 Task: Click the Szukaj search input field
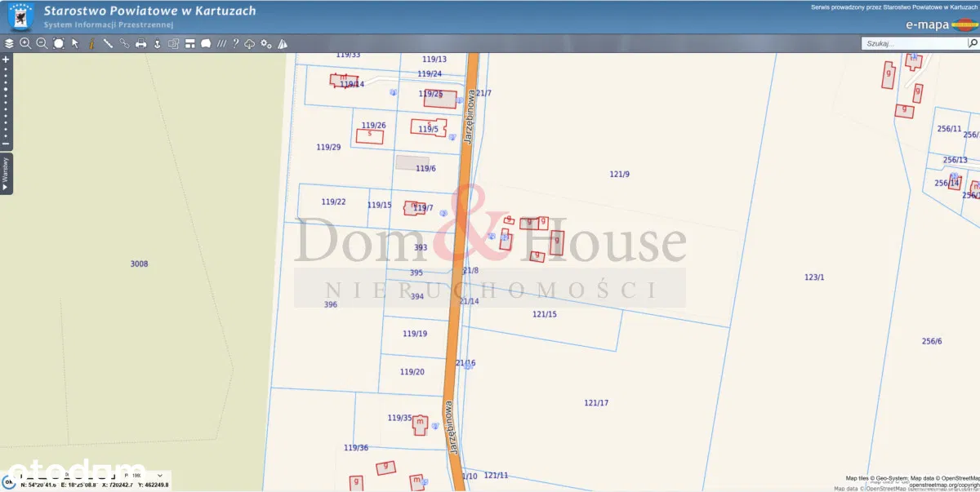(913, 43)
